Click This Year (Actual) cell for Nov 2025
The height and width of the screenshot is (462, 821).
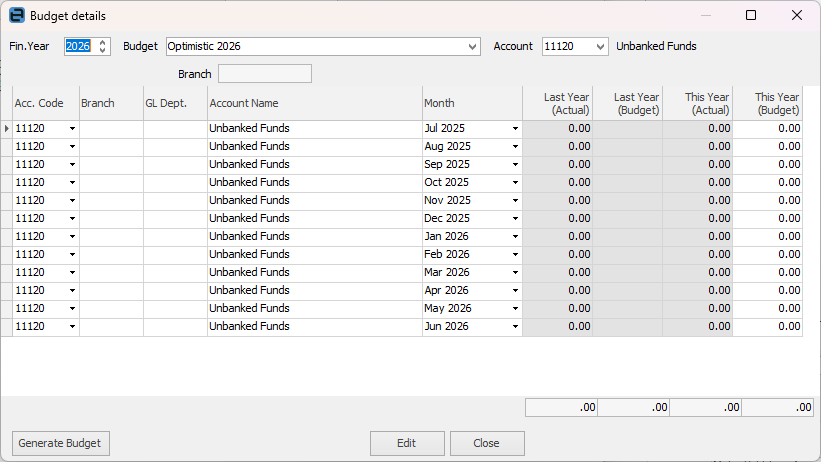697,201
